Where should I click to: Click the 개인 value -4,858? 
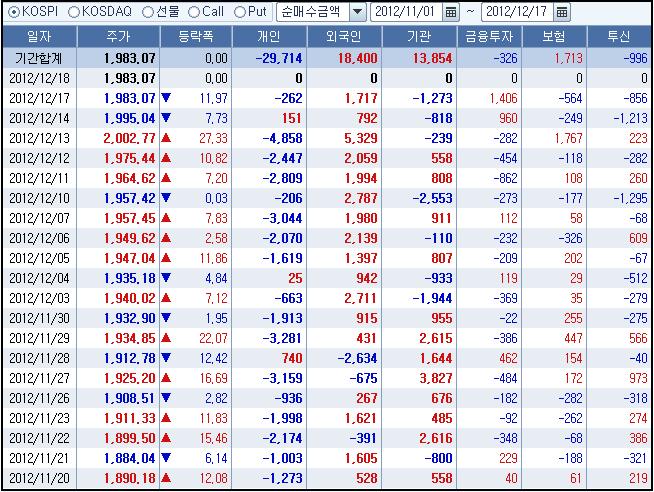[283, 138]
